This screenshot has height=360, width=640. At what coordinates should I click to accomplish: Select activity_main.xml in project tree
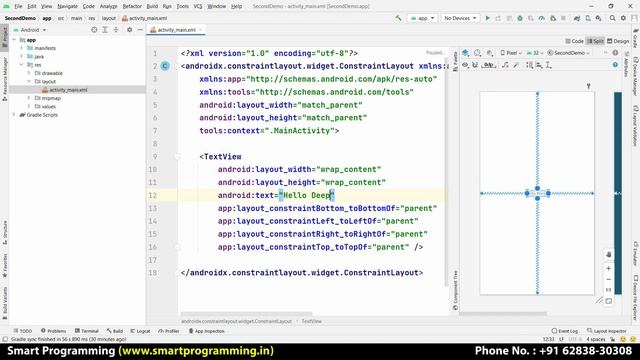click(68, 90)
